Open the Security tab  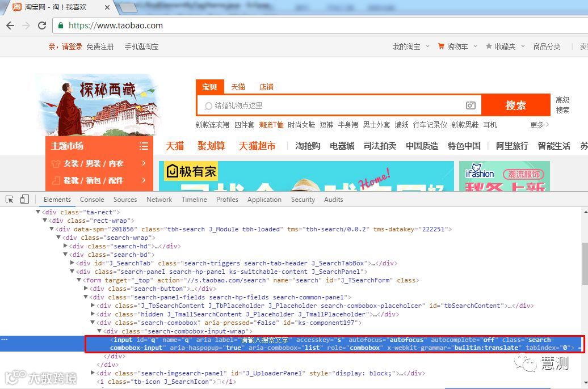point(303,200)
